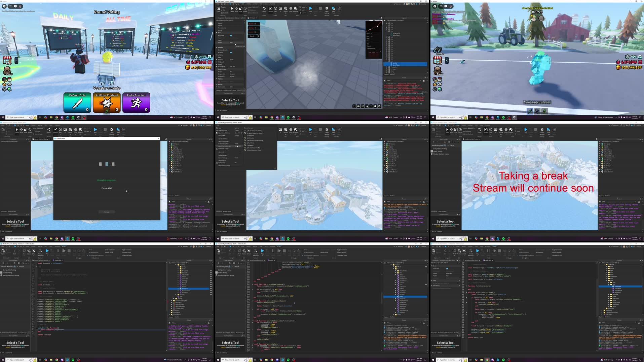Screen dimensions: 644x362
Task: Click Emit button in the MM Assets viewport
Action: [252, 36]
